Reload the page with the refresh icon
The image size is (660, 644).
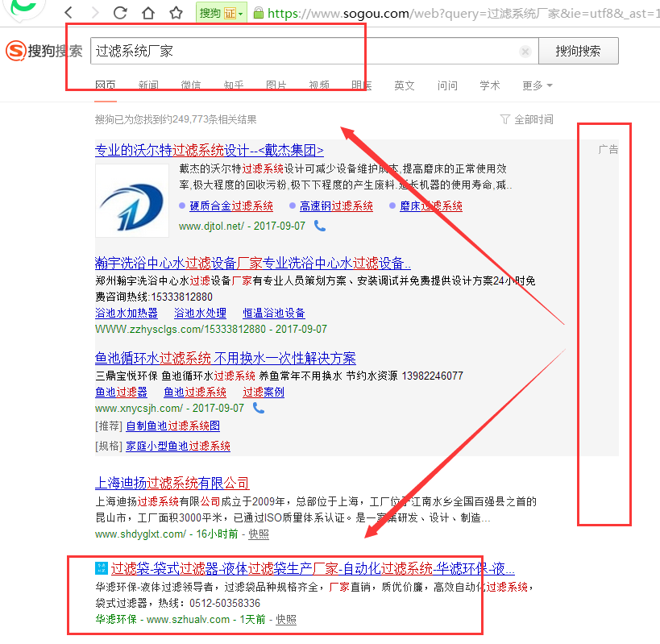pos(120,13)
